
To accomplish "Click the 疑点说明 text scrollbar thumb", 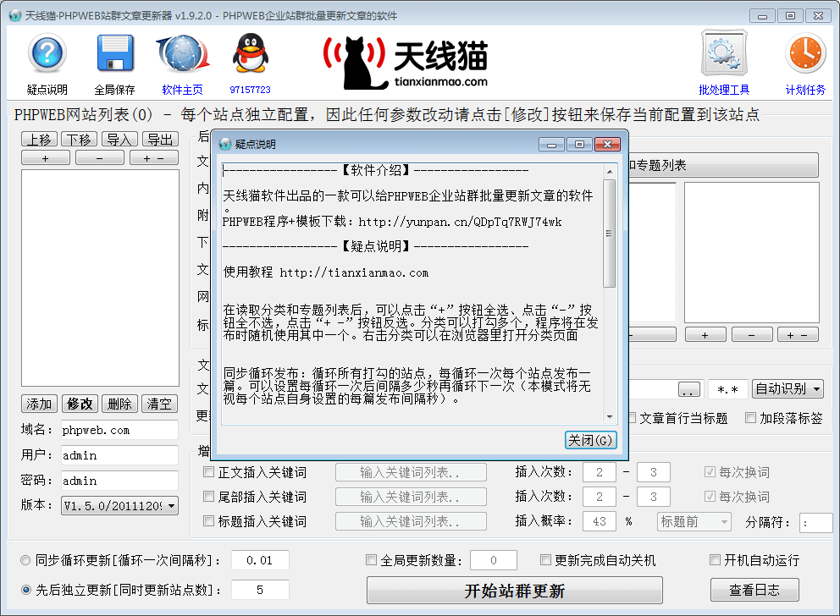I will 609,234.
